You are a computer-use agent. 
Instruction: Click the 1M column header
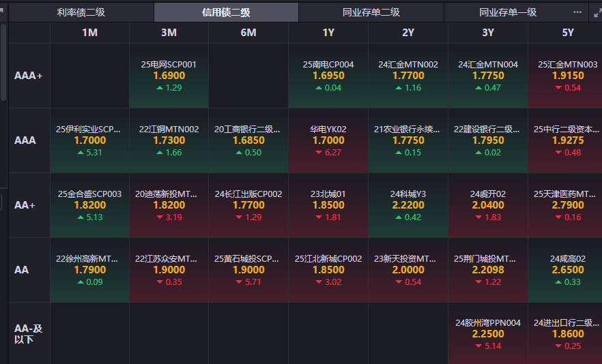click(90, 33)
